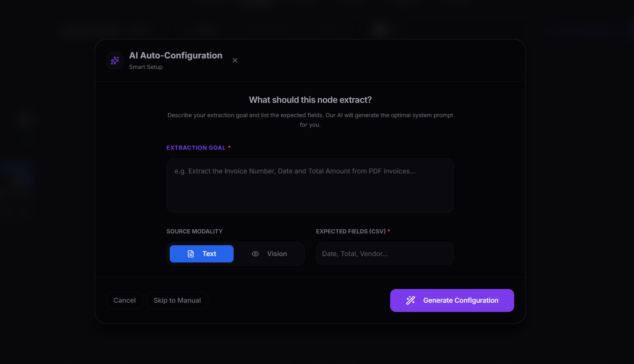This screenshot has height=364, width=634.
Task: Click the Smart Setup subtitle
Action: coord(146,67)
